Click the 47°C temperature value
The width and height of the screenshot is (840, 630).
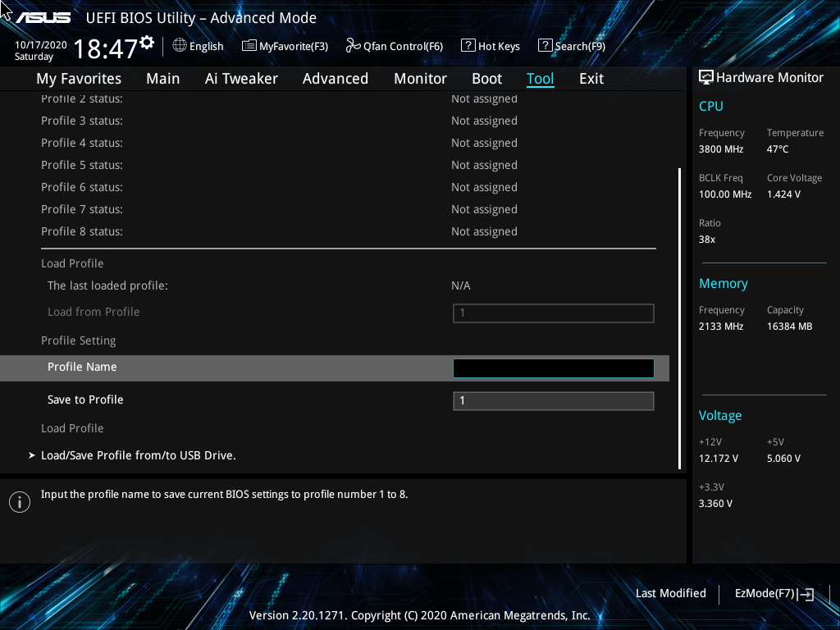pos(778,149)
